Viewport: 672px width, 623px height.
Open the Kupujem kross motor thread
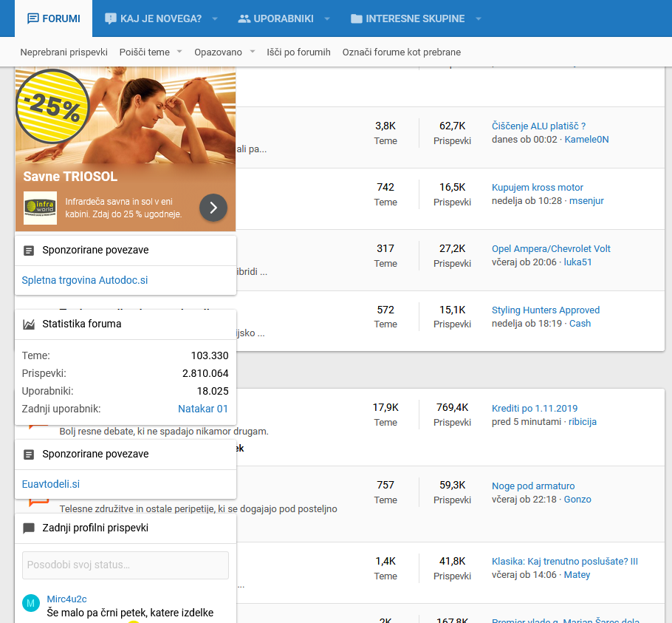538,188
